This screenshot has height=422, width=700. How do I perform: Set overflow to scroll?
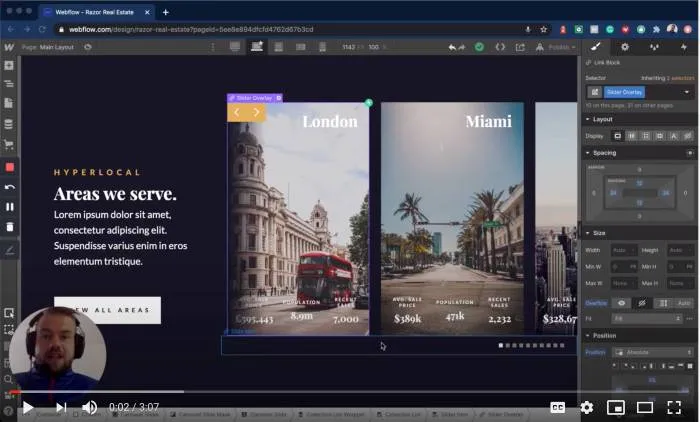point(663,303)
